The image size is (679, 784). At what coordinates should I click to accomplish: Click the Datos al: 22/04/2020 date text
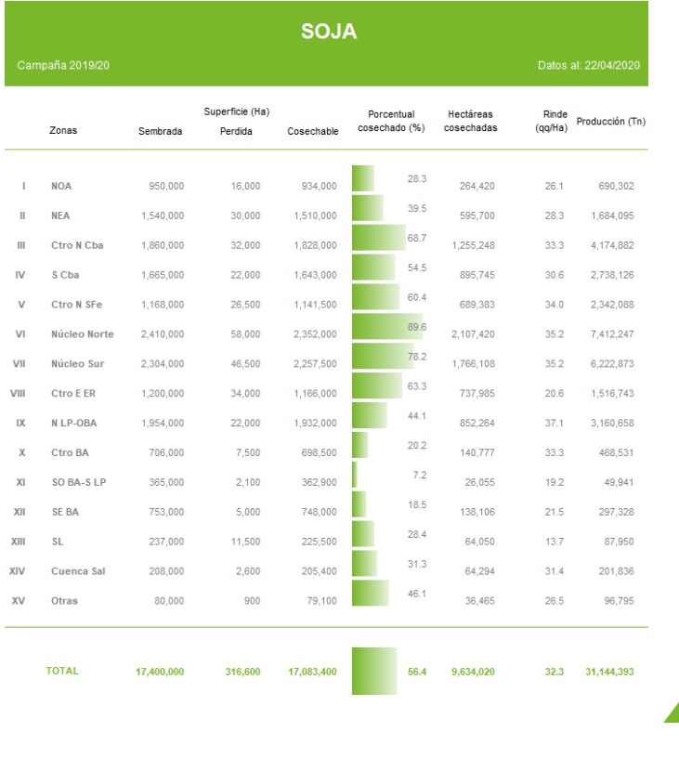(588, 66)
